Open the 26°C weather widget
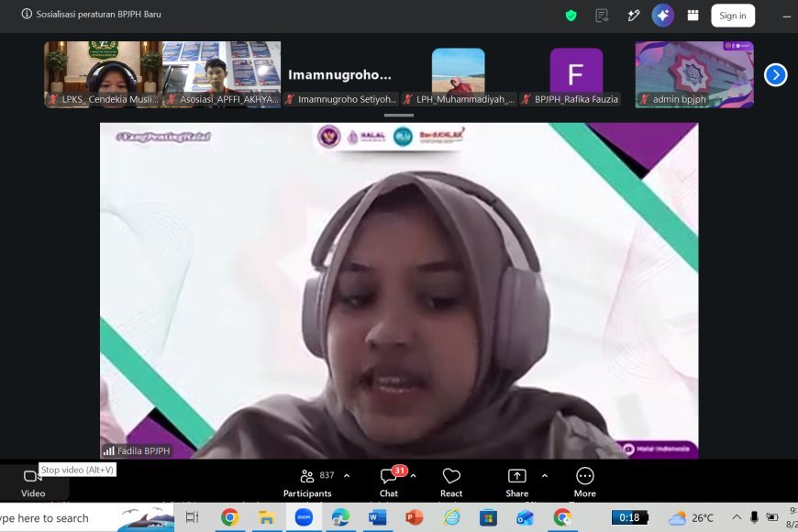 click(691, 517)
